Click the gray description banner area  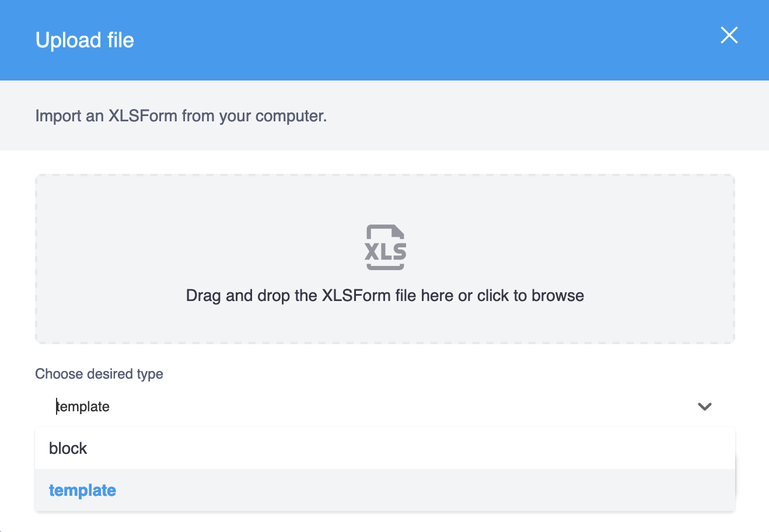(525, 116)
